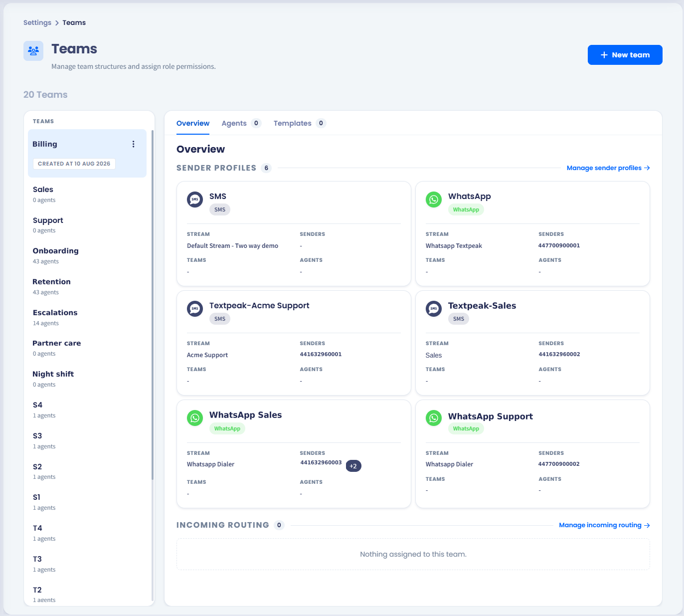Click WhatsApp Support card title
Viewport: 684px width, 616px height.
[x=491, y=416]
